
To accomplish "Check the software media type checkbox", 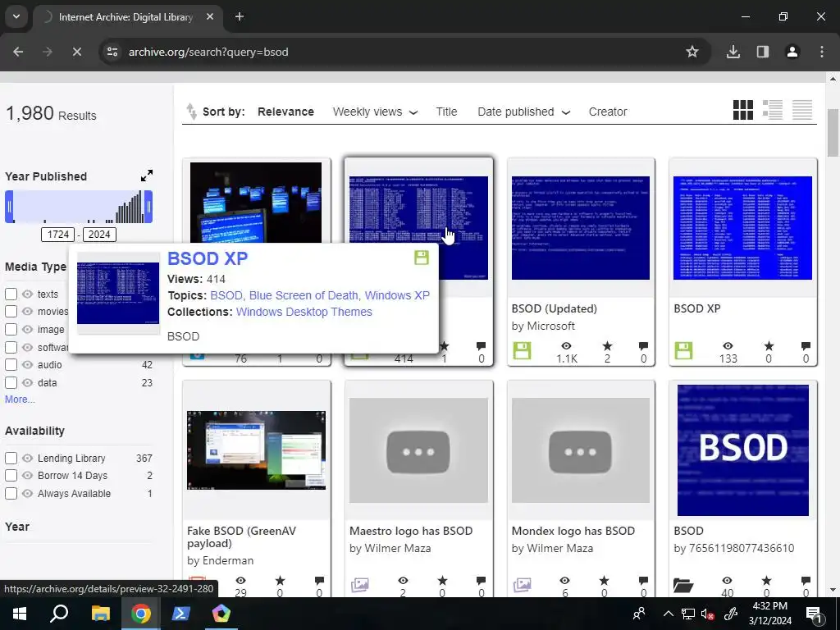I will (11, 347).
